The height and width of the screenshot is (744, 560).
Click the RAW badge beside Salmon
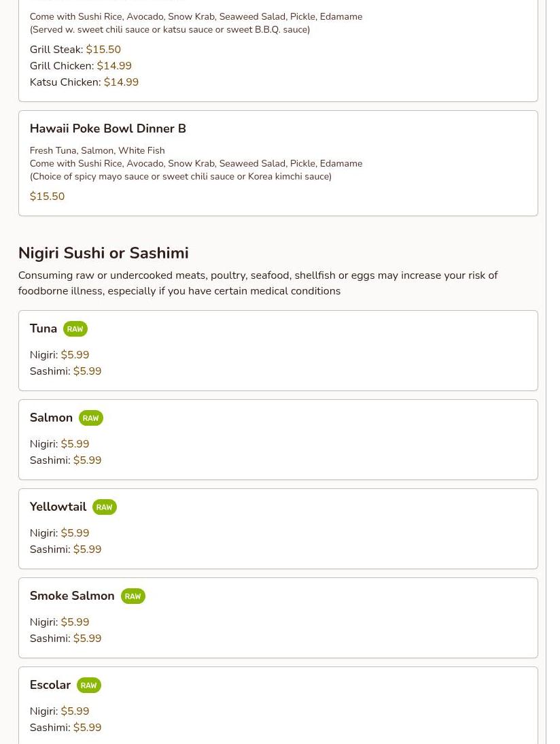click(x=90, y=418)
